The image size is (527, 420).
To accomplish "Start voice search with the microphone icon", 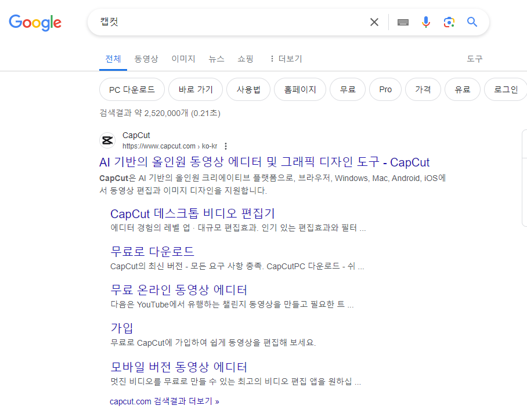I will coord(426,22).
